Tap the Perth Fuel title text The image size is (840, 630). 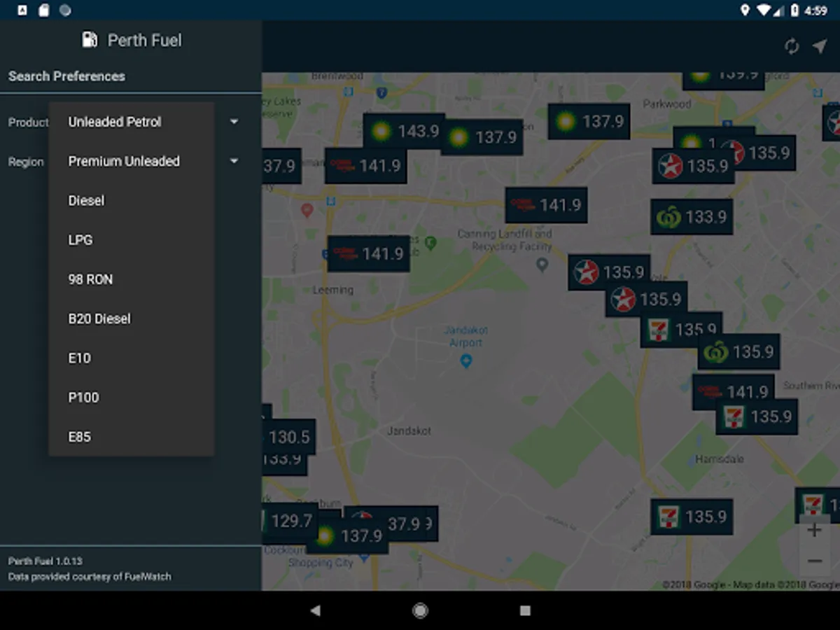pyautogui.click(x=144, y=41)
